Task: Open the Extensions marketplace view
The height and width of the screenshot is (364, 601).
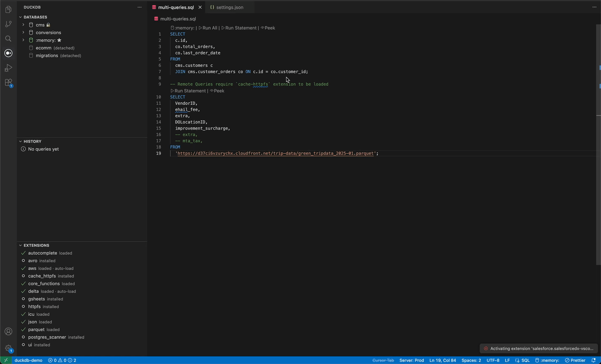Action: 8,83
